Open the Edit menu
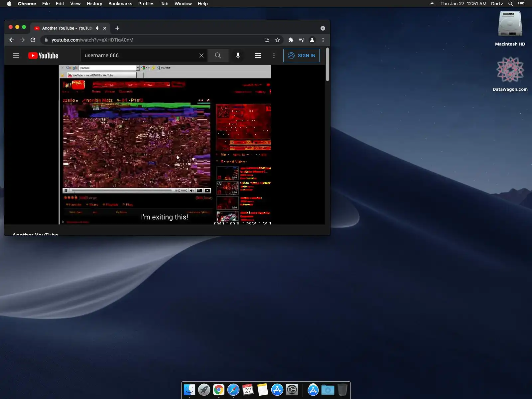The height and width of the screenshot is (399, 532). pos(60,4)
